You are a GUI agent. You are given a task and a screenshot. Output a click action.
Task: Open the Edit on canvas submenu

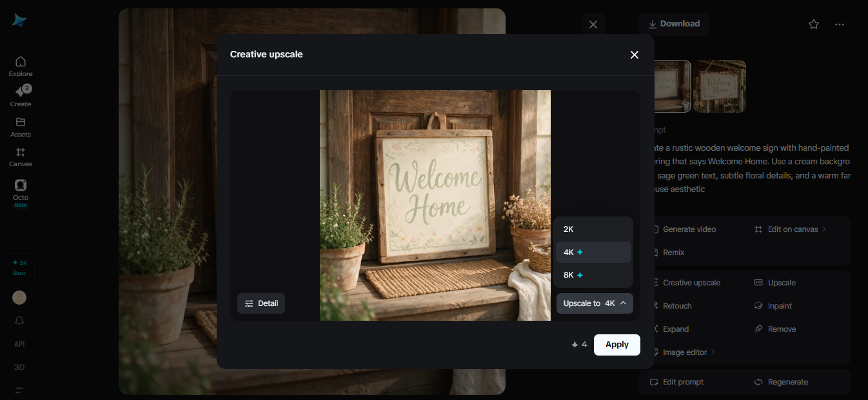790,229
